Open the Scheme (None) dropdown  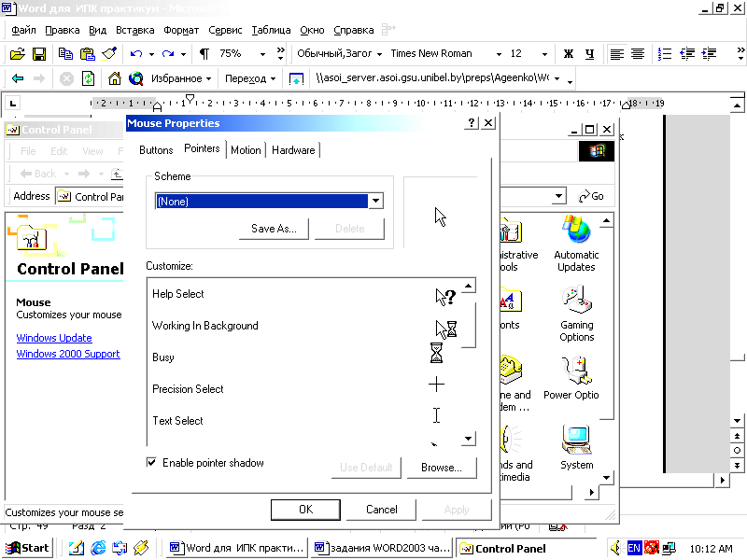click(x=375, y=201)
